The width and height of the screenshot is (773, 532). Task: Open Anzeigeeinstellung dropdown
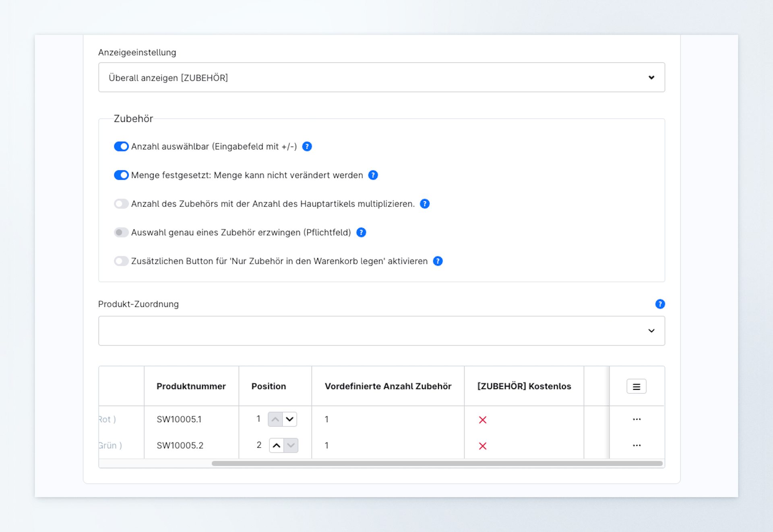point(381,77)
